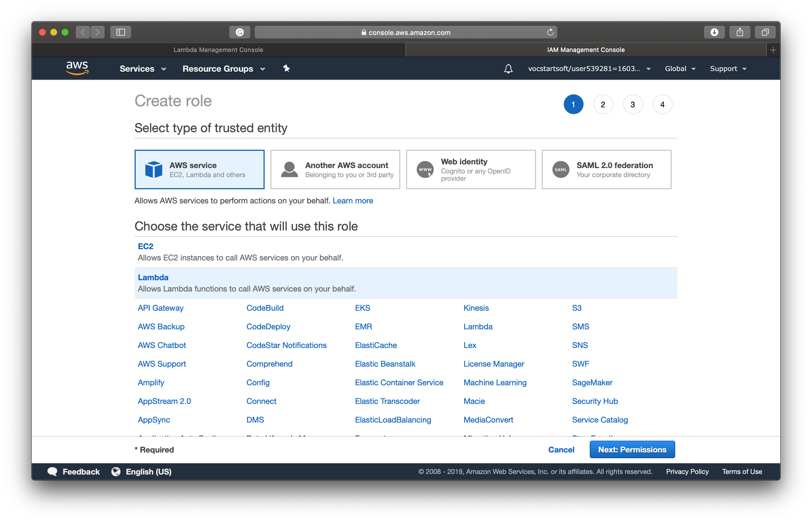Click the Safari share icon

(739, 32)
